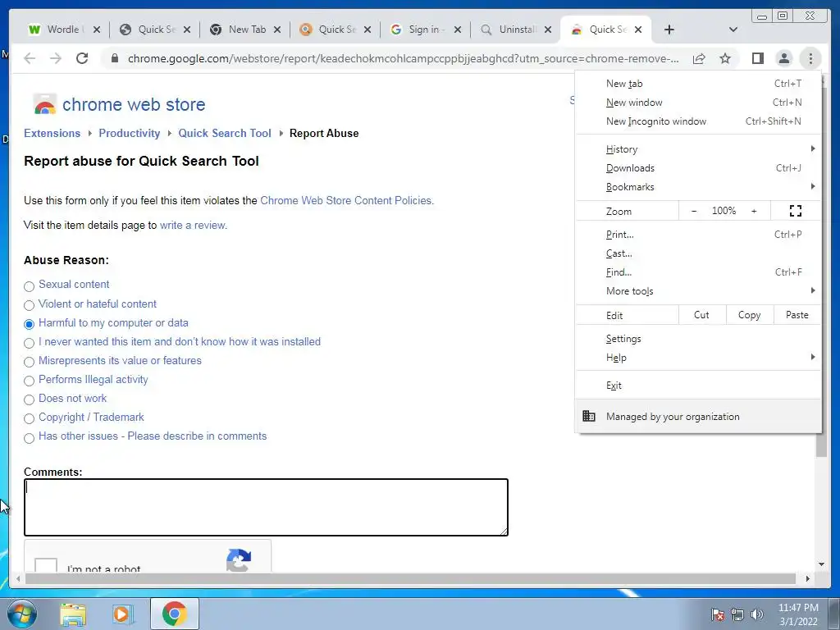Open a new tab with plus button
This screenshot has width=840, height=630.
tap(669, 30)
